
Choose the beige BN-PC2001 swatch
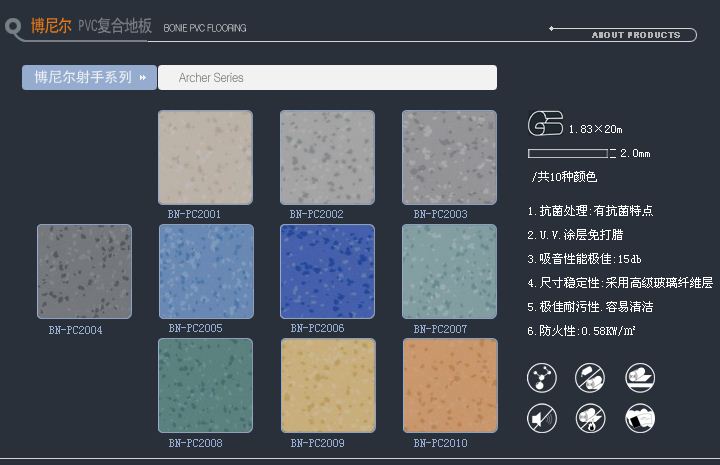click(x=205, y=157)
